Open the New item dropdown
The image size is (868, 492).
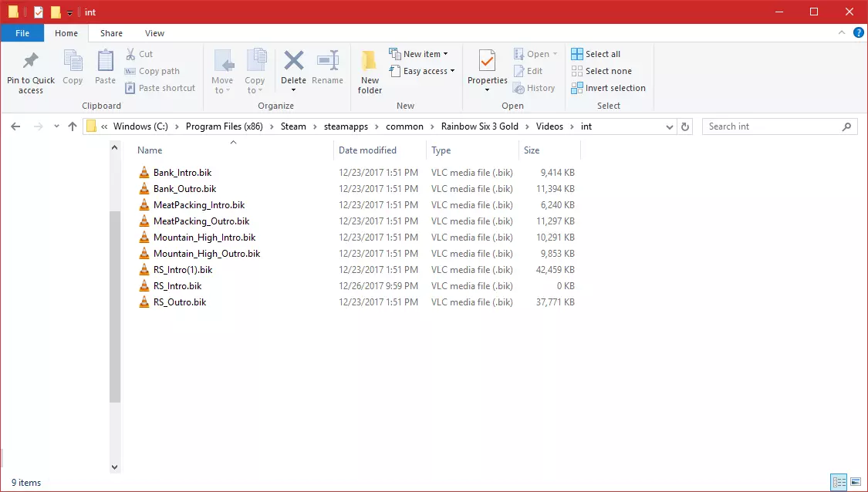click(x=419, y=54)
